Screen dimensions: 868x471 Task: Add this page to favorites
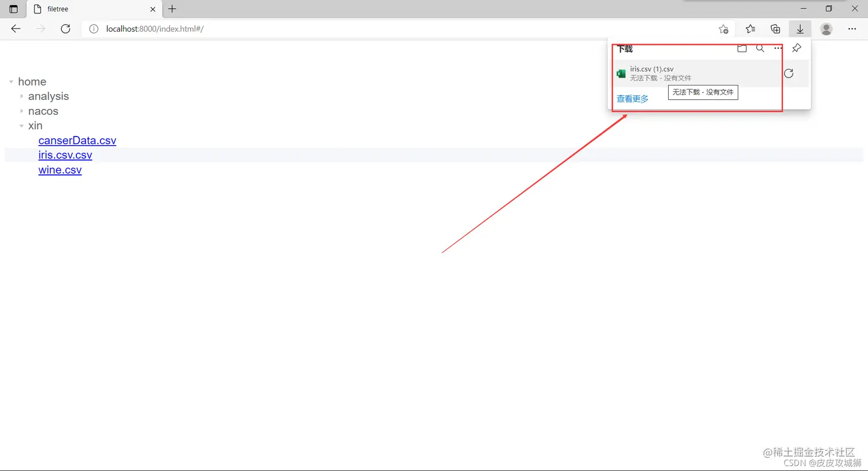click(x=723, y=29)
